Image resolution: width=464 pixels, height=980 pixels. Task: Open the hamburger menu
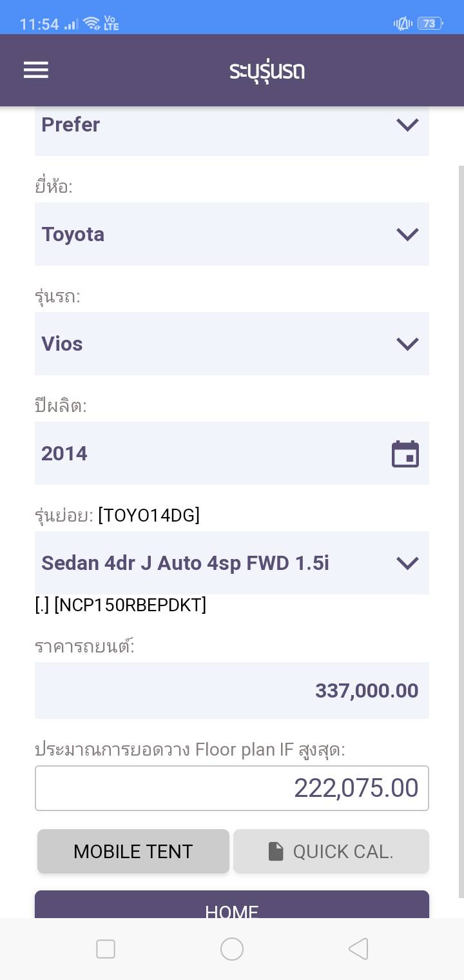pos(36,70)
